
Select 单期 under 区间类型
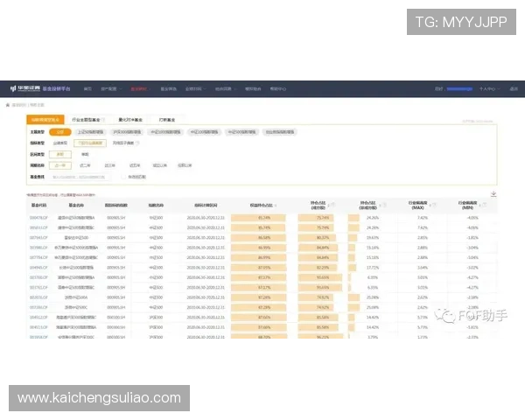(x=85, y=153)
